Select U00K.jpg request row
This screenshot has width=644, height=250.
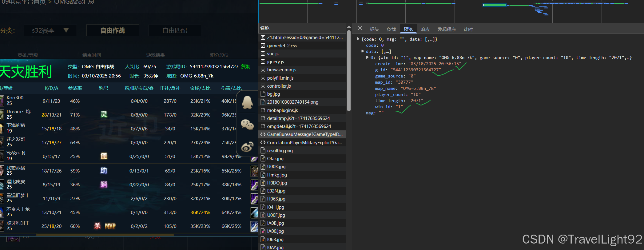tap(303, 166)
